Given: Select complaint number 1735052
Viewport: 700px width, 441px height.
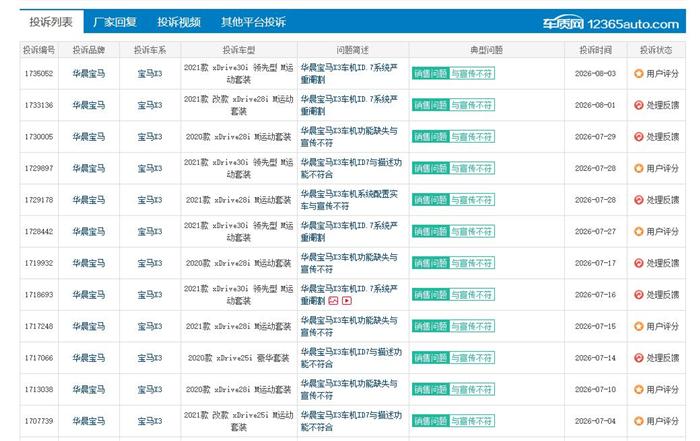Looking at the screenshot, I should tap(39, 74).
